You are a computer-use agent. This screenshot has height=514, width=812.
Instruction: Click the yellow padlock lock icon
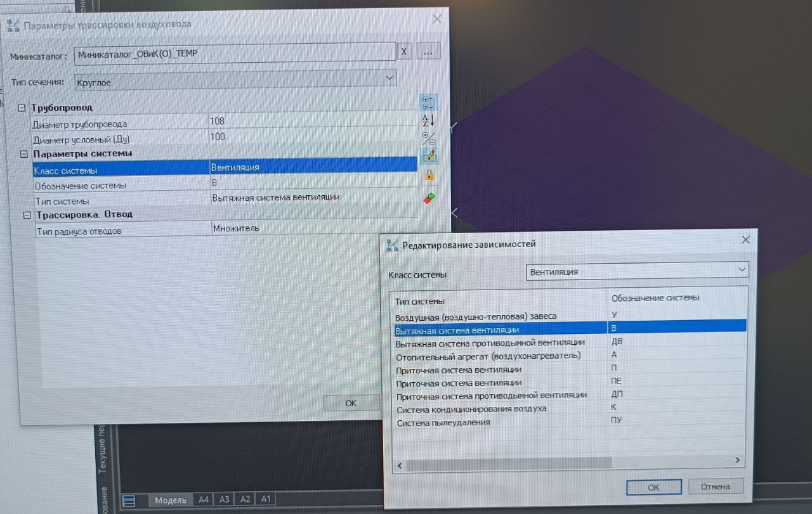[429, 175]
